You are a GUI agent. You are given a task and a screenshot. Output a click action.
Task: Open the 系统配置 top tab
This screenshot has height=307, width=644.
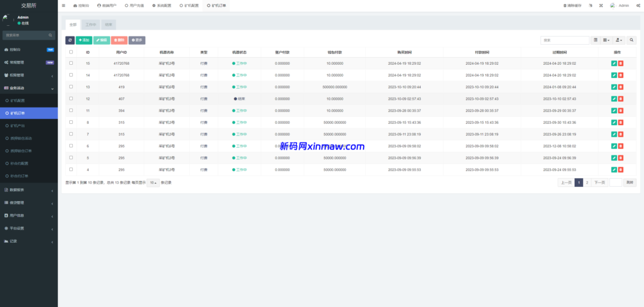pos(162,6)
